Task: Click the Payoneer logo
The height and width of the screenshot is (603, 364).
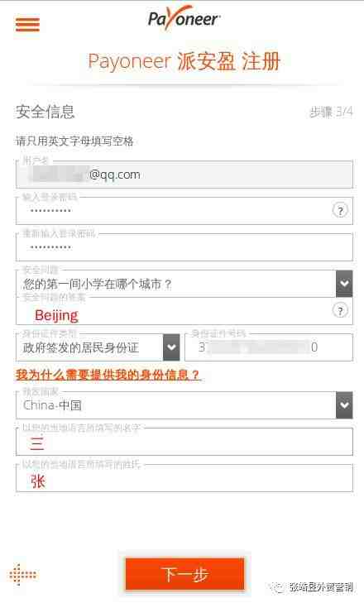Action: tap(184, 17)
